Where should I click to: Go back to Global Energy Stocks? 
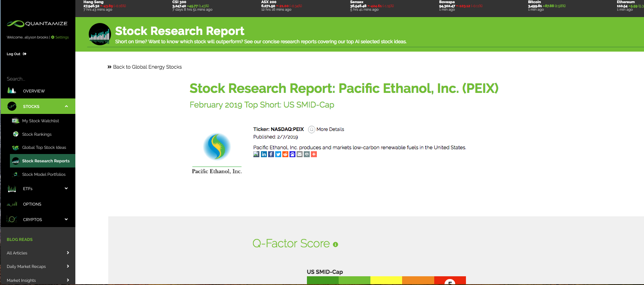point(145,67)
